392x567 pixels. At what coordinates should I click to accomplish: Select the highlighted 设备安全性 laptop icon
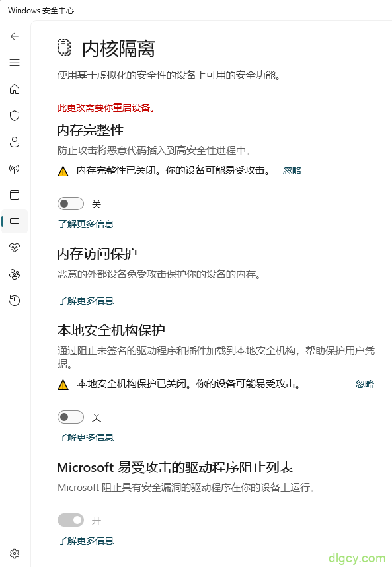pyautogui.click(x=15, y=221)
